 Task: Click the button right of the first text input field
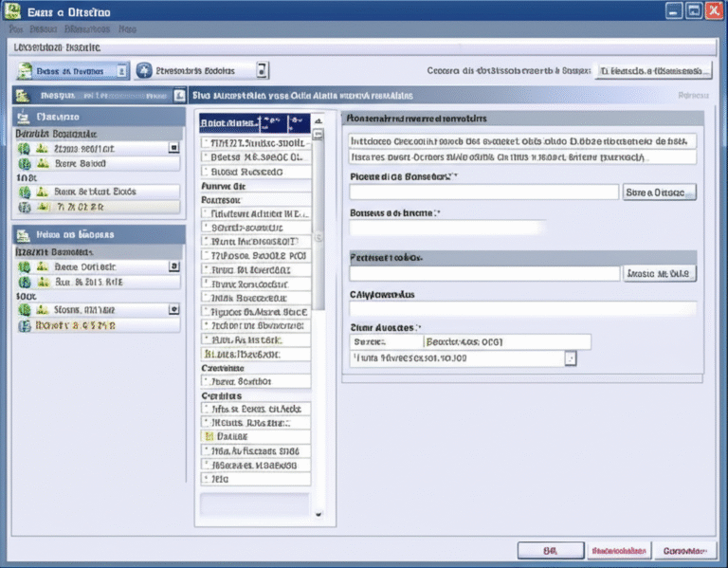659,192
